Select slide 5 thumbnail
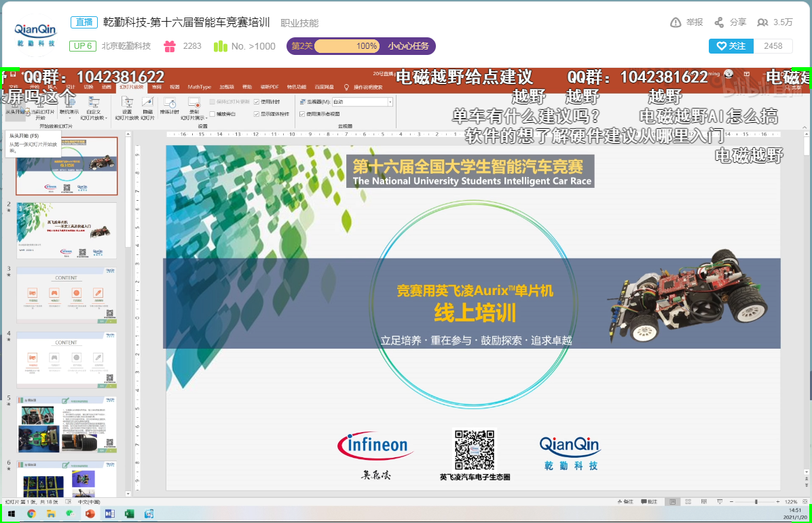The width and height of the screenshot is (812, 523). (x=67, y=425)
